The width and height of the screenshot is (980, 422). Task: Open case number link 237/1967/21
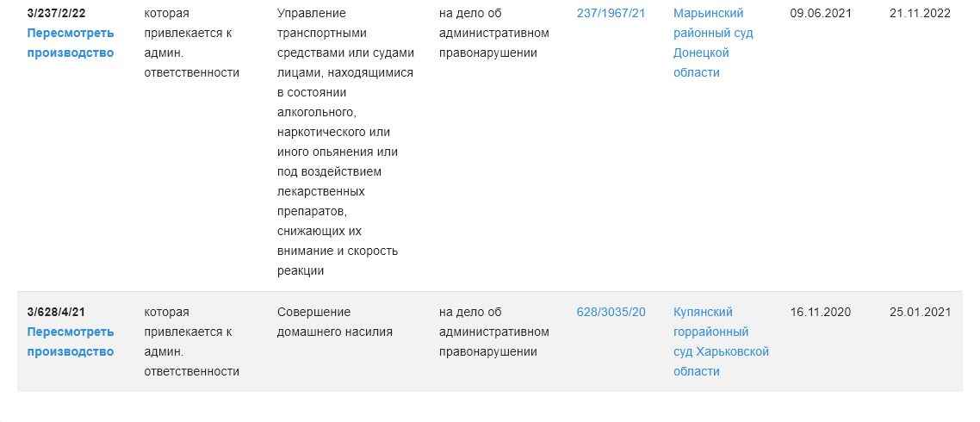(x=611, y=14)
